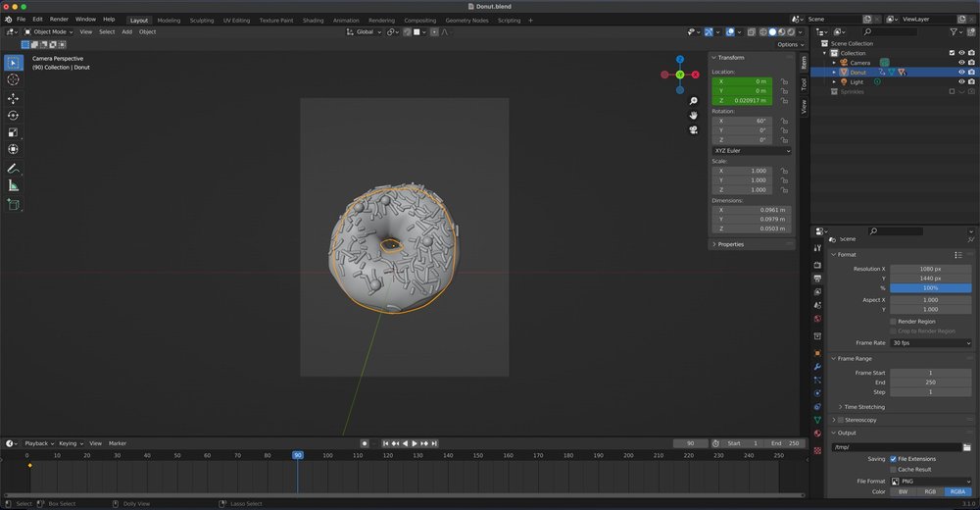
Task: Select the Annotate tool
Action: [13, 169]
